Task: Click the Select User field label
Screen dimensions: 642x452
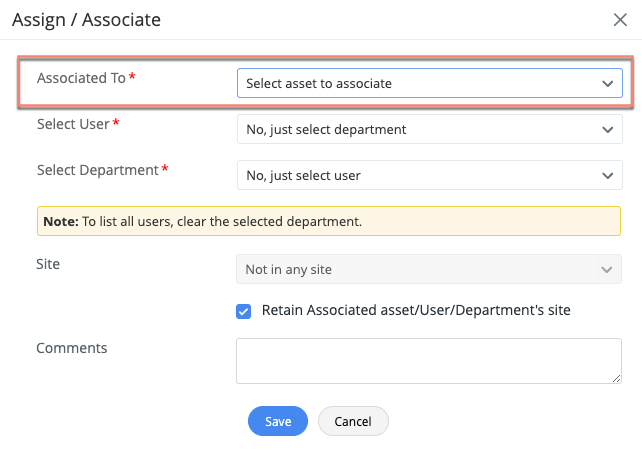Action: click(x=73, y=124)
